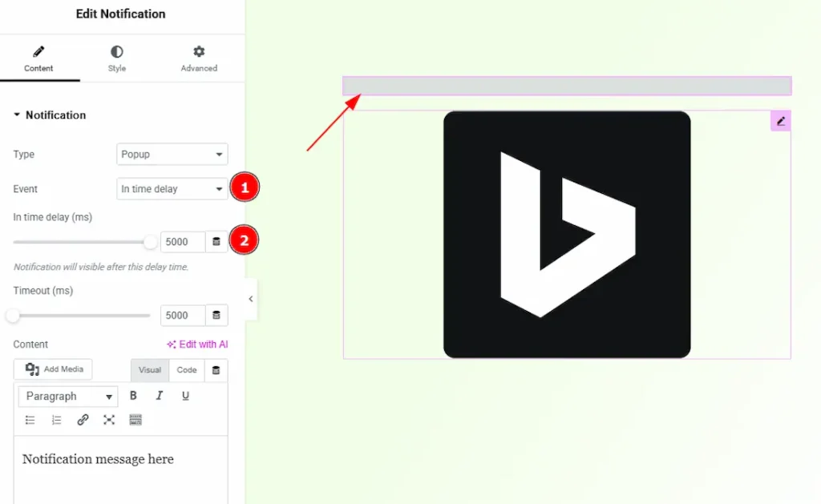This screenshot has width=821, height=504.
Task: Apply italic formatting in the editor
Action: pos(160,396)
